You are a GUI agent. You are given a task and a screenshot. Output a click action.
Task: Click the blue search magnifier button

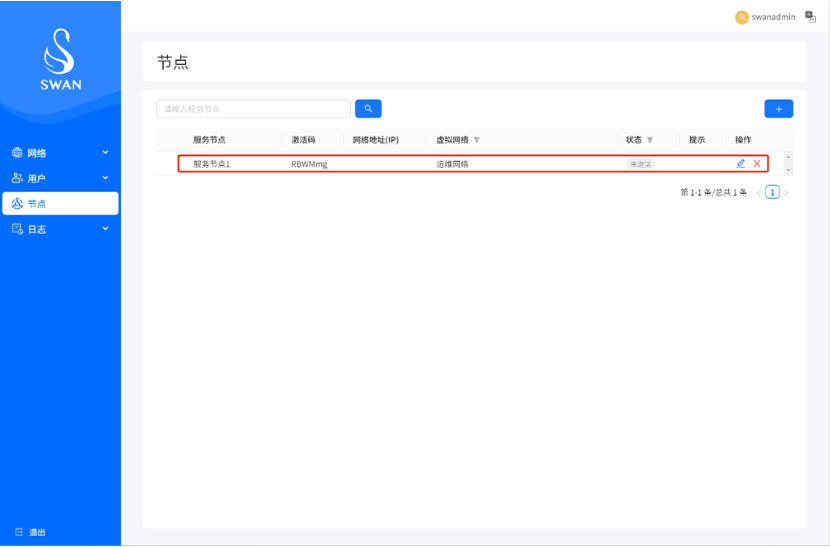click(x=368, y=109)
